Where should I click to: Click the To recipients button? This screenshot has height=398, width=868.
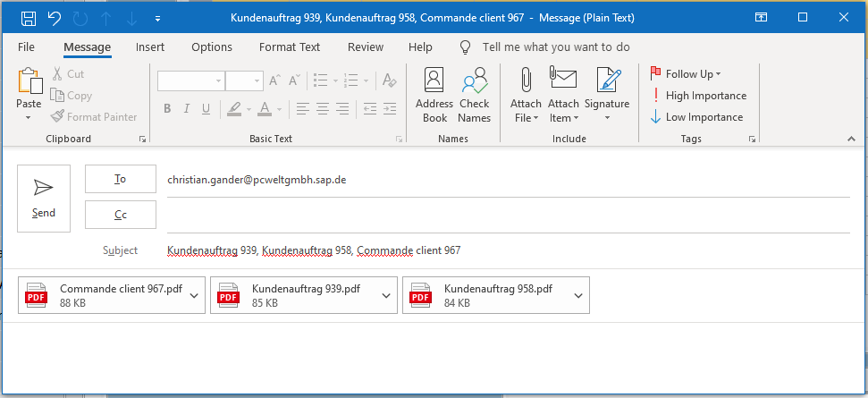coord(120,179)
